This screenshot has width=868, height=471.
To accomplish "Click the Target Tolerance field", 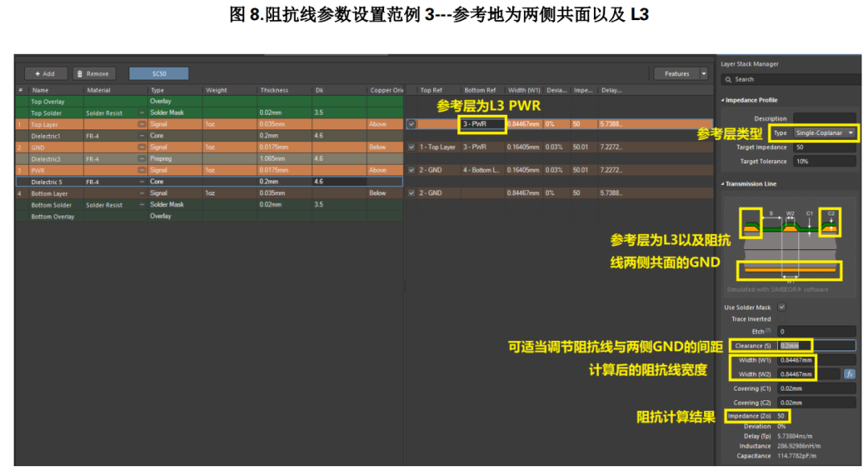I will pos(825,162).
